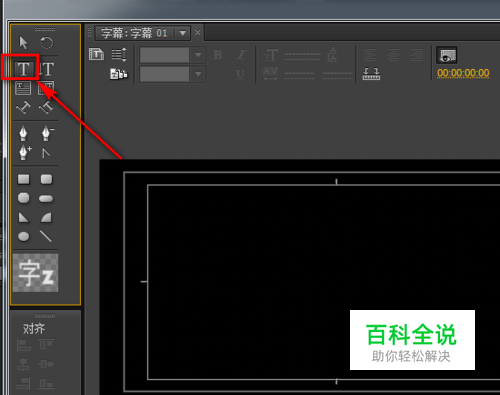The width and height of the screenshot is (500, 395).
Task: Align text to the left
Action: coord(370,55)
